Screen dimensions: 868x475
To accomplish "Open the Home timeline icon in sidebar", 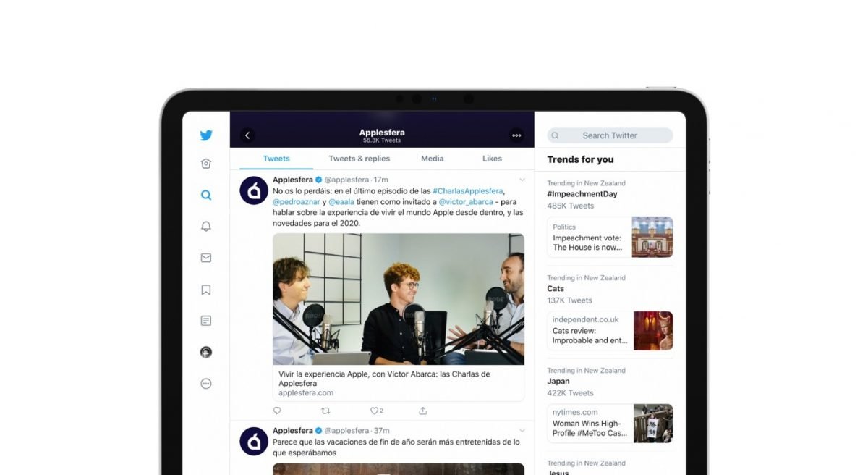I will click(x=206, y=164).
